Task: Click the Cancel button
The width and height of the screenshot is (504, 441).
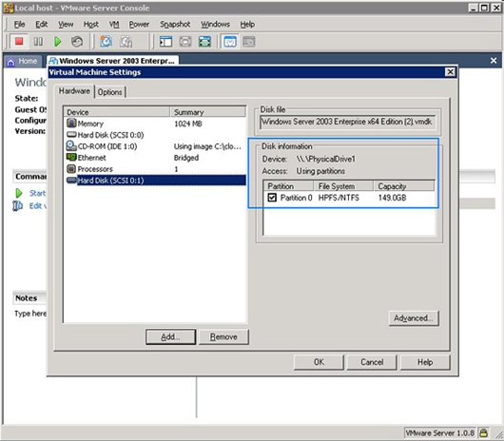Action: tap(372, 362)
